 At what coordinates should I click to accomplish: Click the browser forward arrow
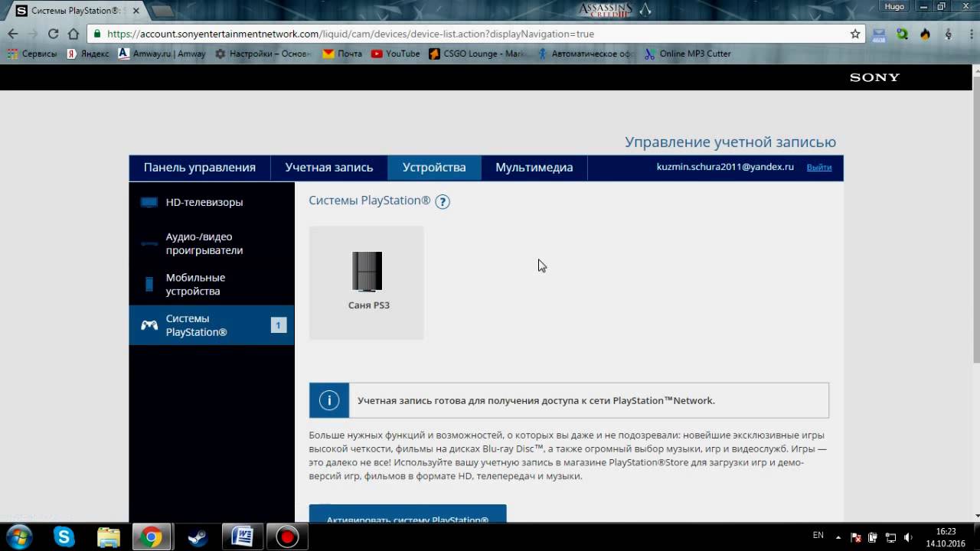click(x=33, y=34)
